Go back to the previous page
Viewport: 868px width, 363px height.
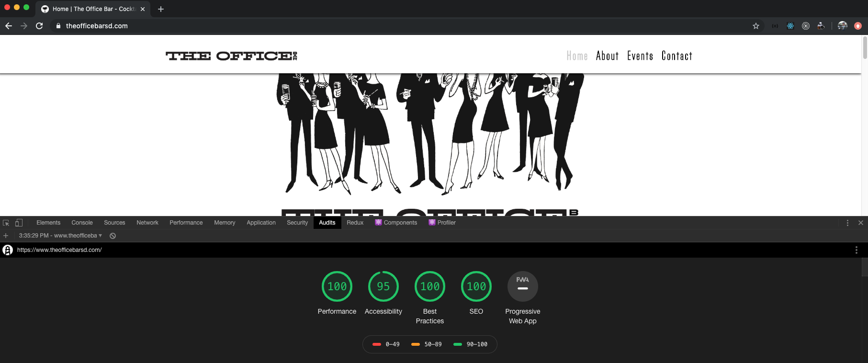9,26
